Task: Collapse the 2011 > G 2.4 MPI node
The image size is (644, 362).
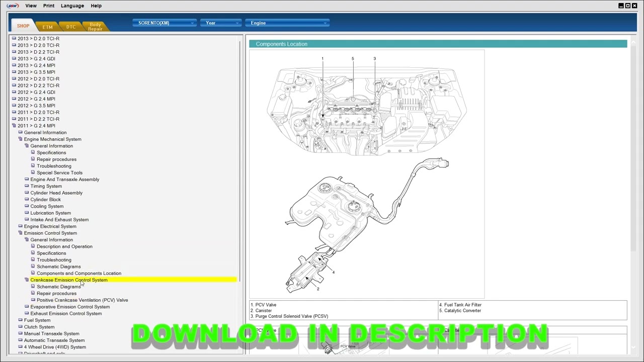Action: coord(14,126)
